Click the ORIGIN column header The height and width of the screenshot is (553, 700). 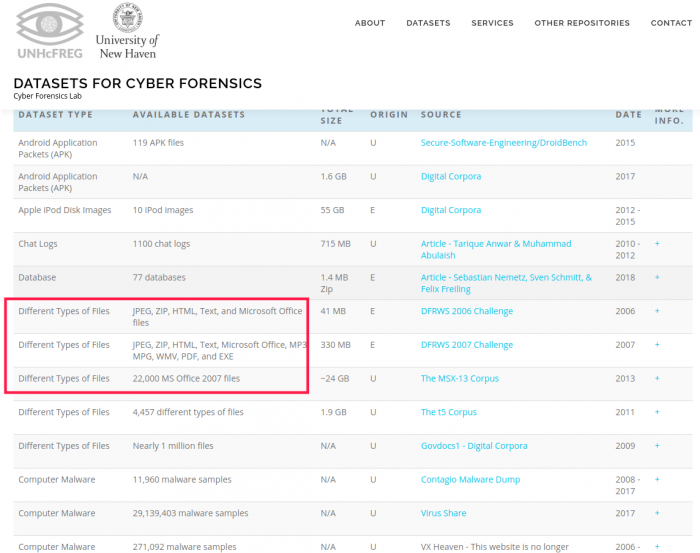click(389, 115)
